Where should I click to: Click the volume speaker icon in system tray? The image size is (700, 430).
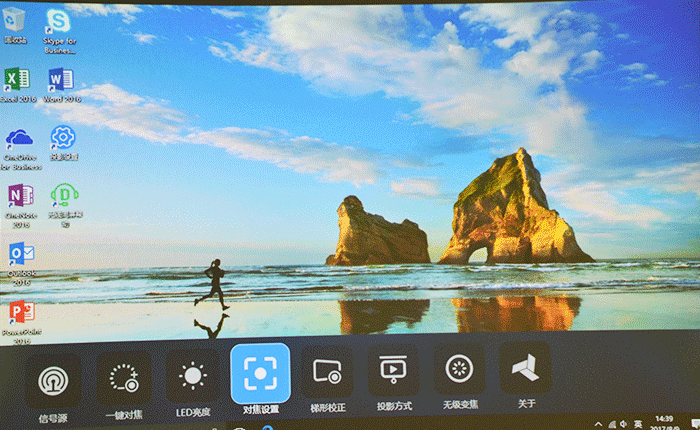click(622, 423)
